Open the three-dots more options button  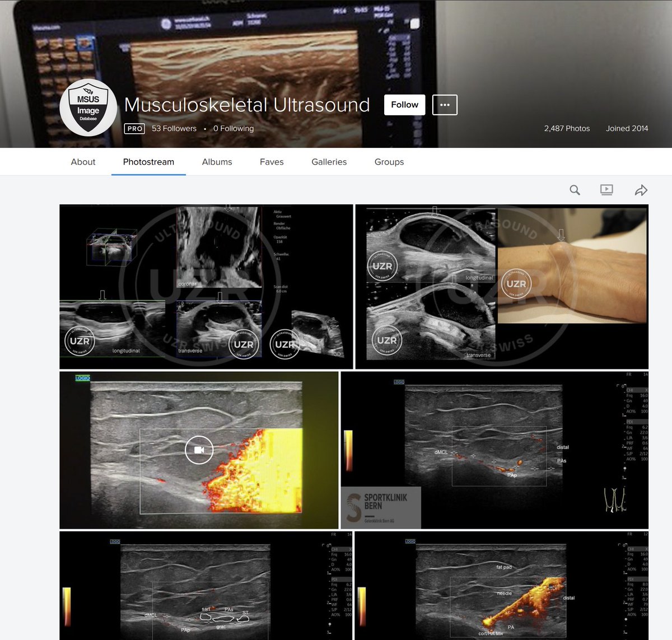pos(445,105)
